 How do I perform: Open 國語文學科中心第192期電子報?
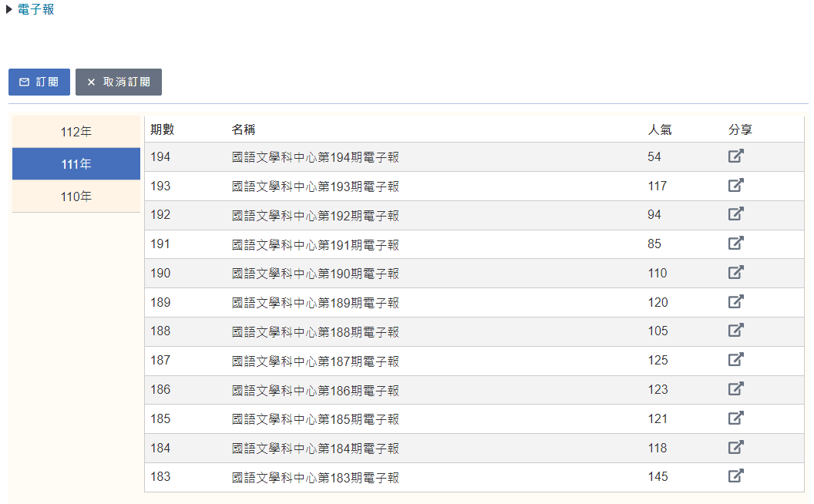(315, 216)
